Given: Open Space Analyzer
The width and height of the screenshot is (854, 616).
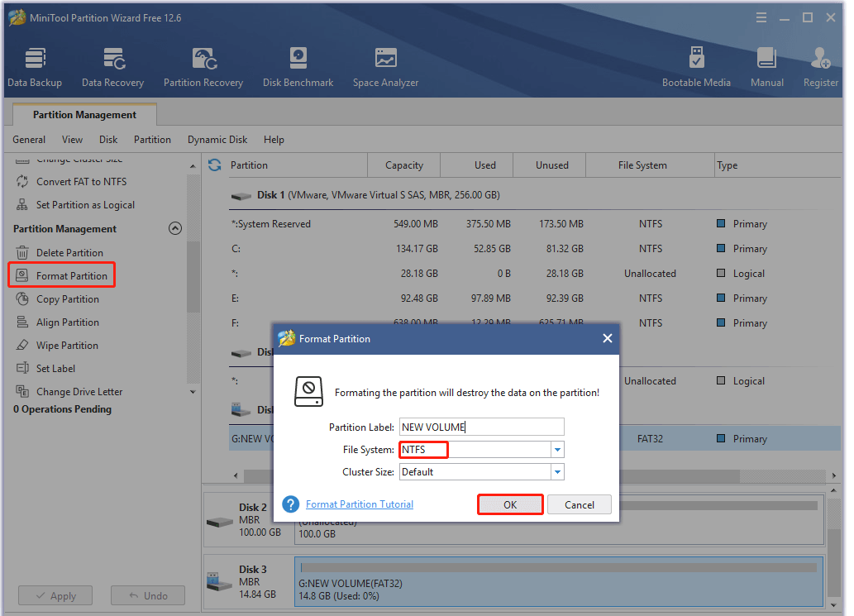Looking at the screenshot, I should click(385, 68).
